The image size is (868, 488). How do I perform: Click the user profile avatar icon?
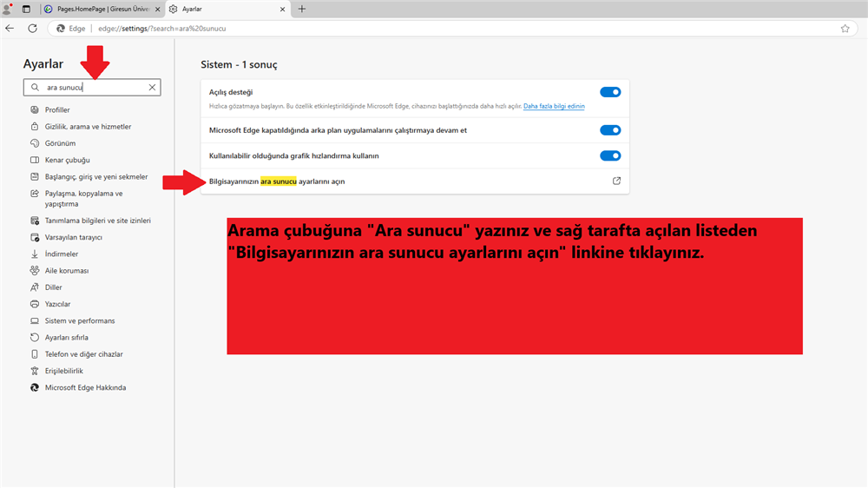[x=8, y=9]
